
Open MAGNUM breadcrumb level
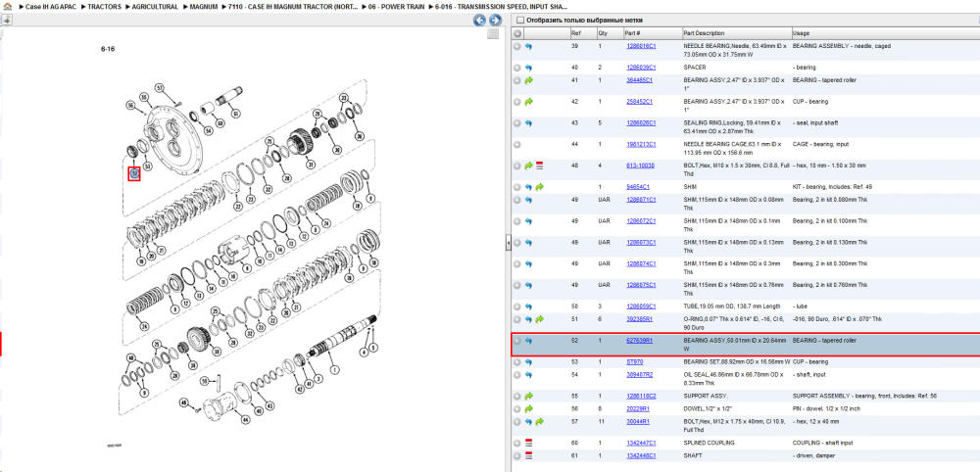click(203, 6)
